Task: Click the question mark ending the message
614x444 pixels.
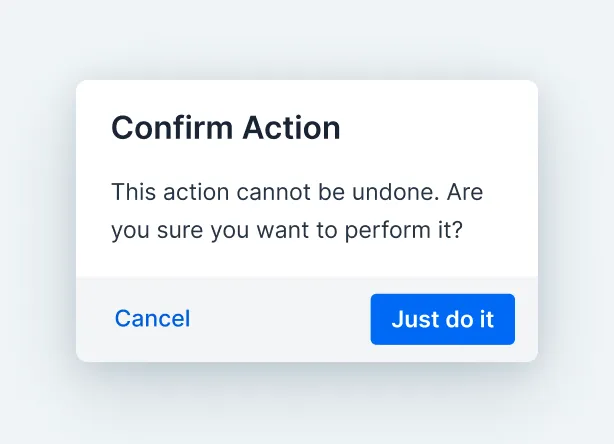Action: click(x=456, y=230)
